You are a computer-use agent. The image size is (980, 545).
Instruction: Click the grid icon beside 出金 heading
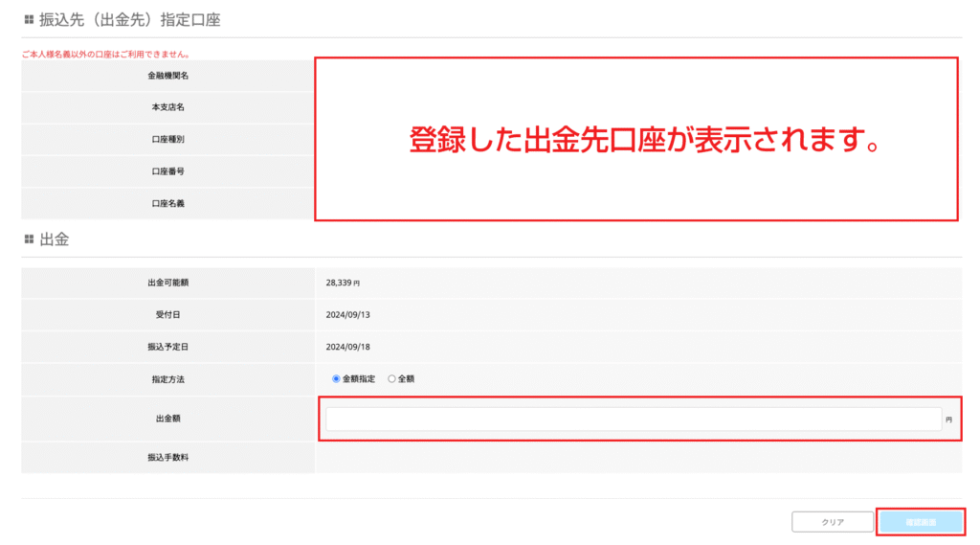click(x=28, y=239)
